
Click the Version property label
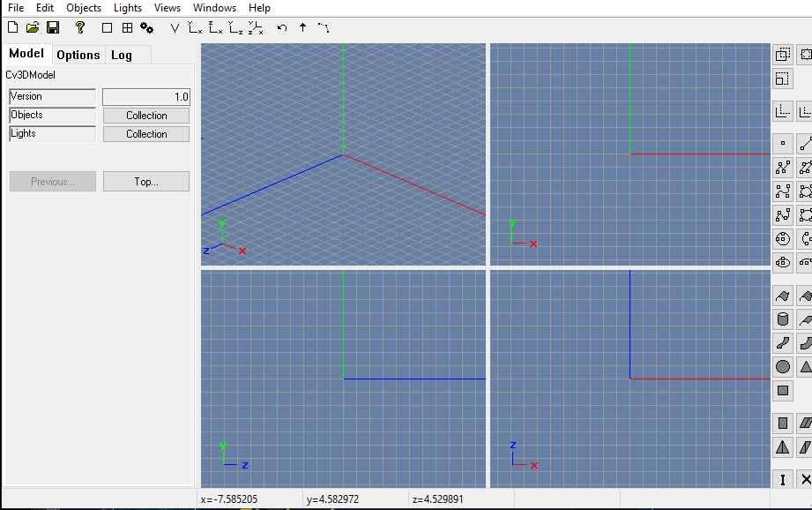[x=52, y=96]
